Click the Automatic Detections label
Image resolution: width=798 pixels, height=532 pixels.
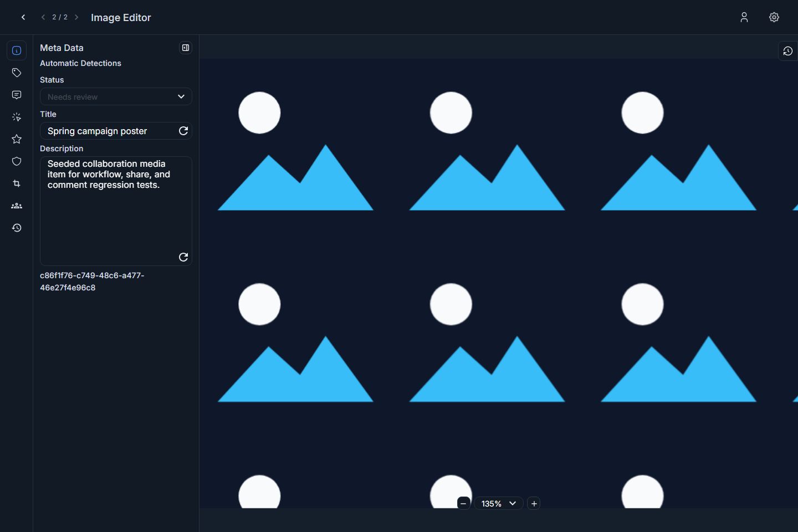pyautogui.click(x=80, y=63)
